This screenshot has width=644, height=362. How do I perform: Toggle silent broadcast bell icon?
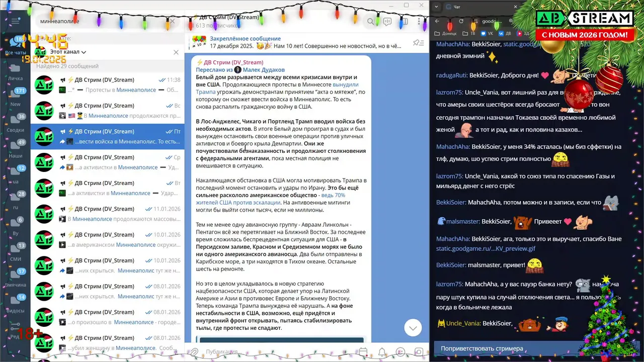click(382, 352)
